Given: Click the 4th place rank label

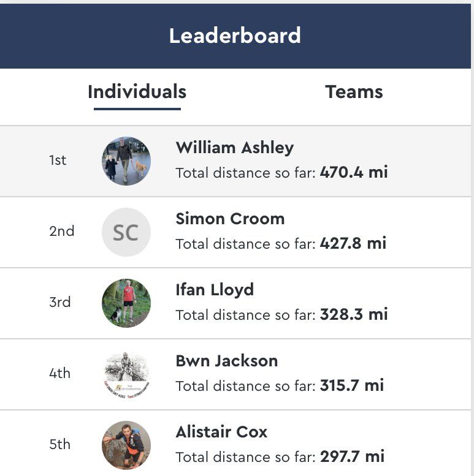Looking at the screenshot, I should point(60,374).
